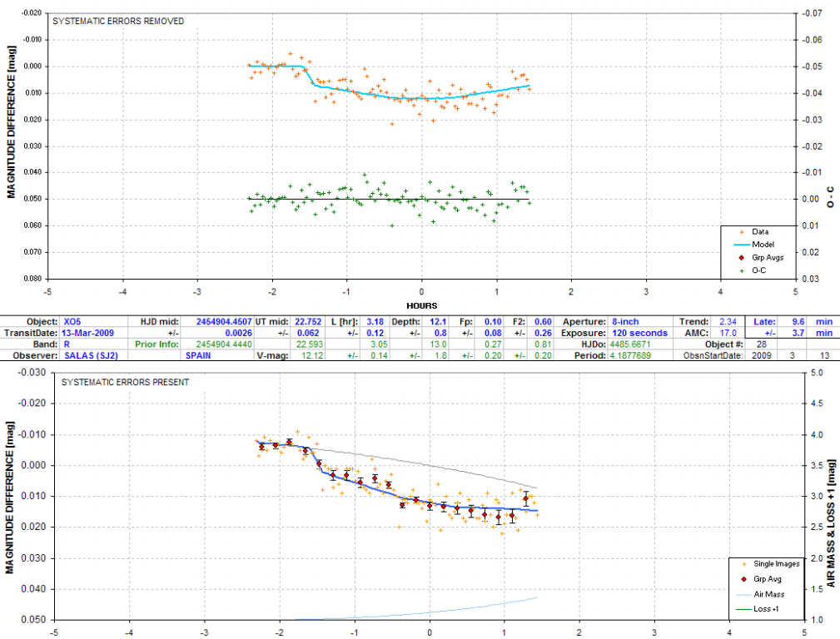Select the AMC value 17.0
The height and width of the screenshot is (639, 840).
(728, 333)
